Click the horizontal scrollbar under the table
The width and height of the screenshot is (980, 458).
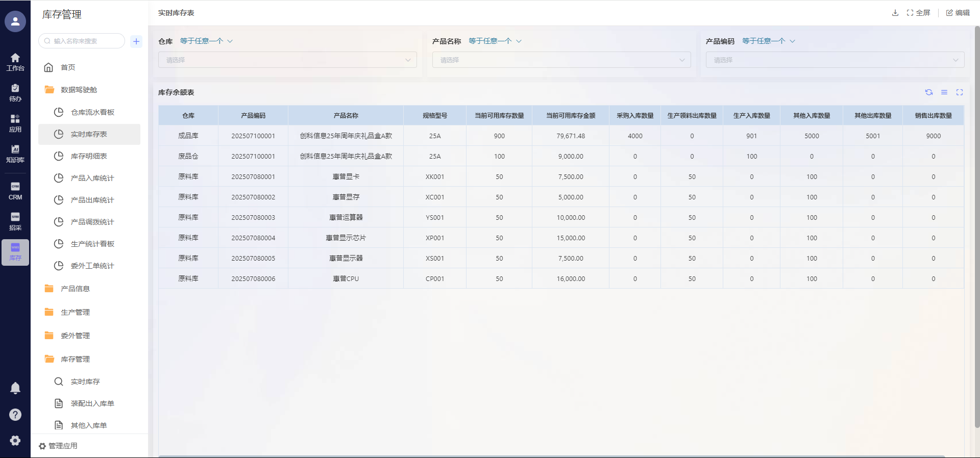point(551,456)
